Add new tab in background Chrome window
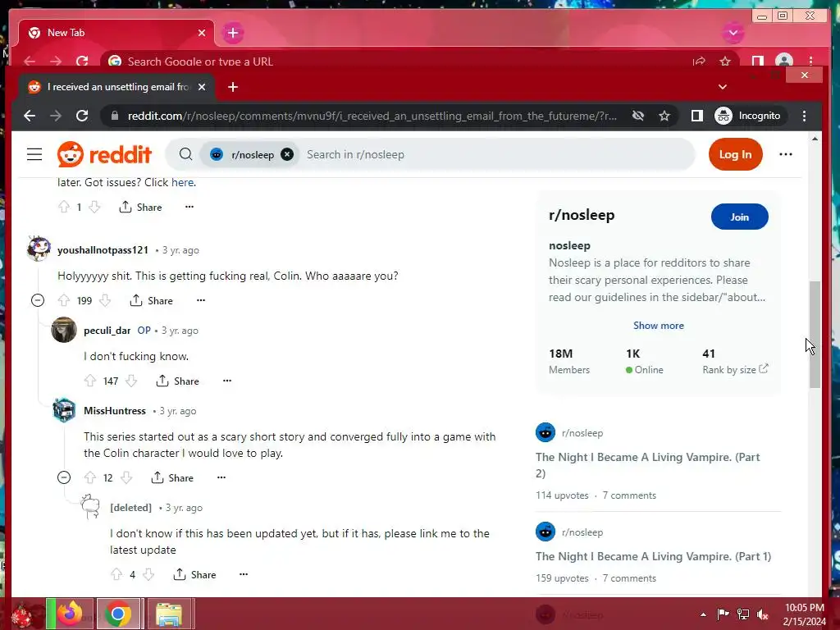The height and width of the screenshot is (630, 840). [232, 33]
